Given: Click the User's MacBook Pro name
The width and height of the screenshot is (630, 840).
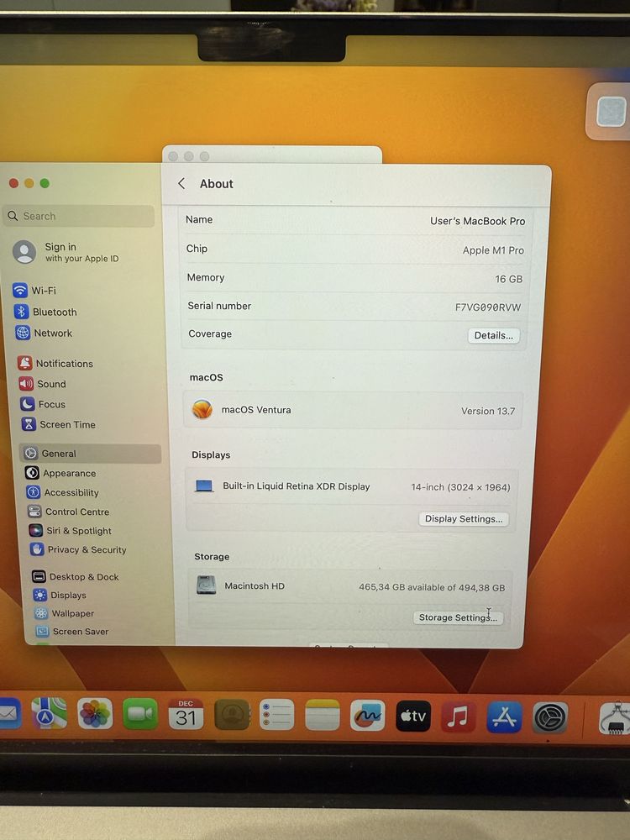Looking at the screenshot, I should [x=477, y=221].
